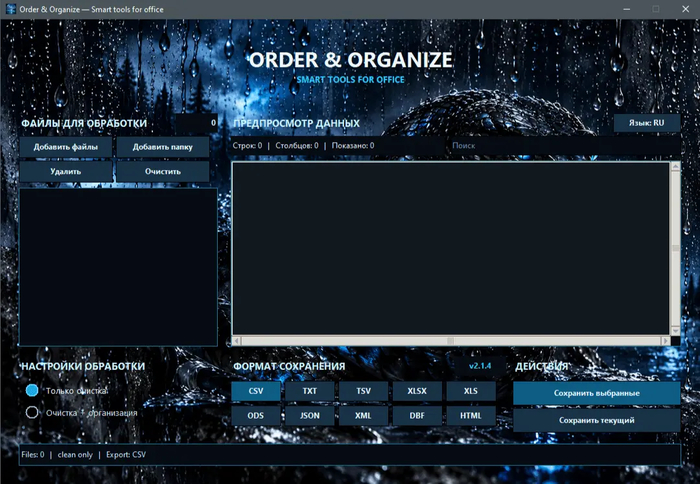
Task: Switch language with 'Язык: RU' button
Action: click(x=647, y=123)
